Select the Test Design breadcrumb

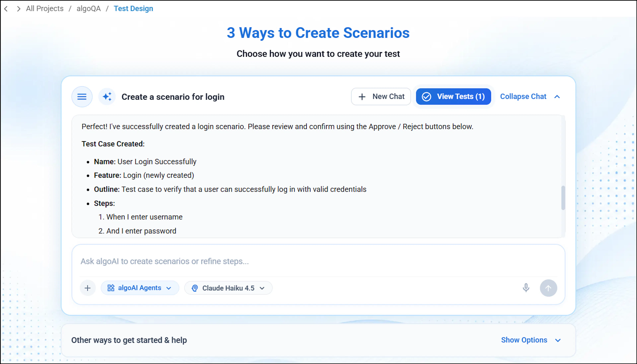[133, 8]
